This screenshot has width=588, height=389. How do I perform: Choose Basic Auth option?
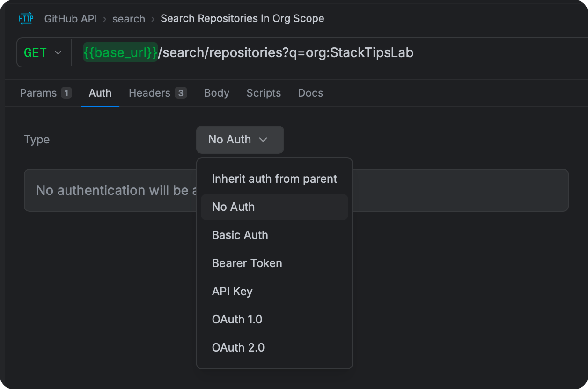[274, 235]
